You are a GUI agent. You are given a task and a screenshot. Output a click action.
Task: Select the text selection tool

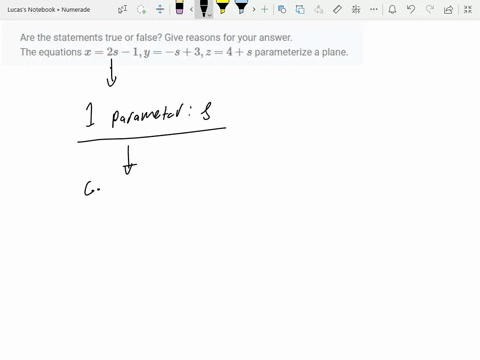[122, 9]
